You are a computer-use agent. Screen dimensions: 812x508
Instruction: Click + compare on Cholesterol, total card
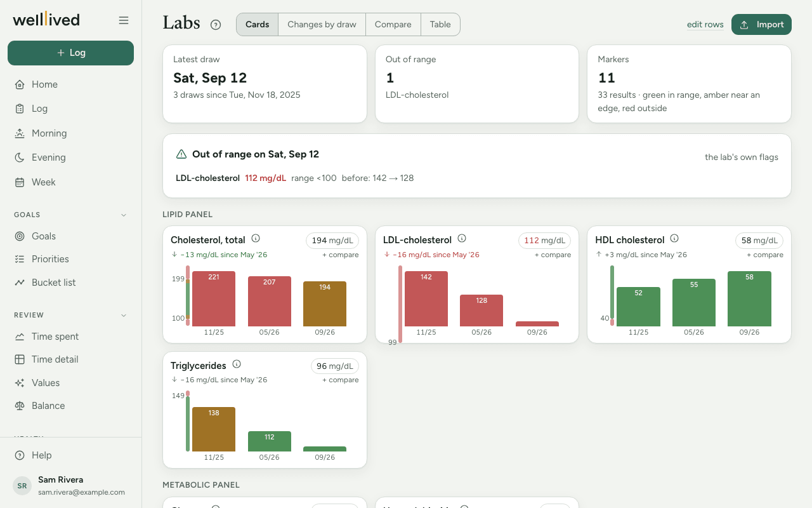341,255
